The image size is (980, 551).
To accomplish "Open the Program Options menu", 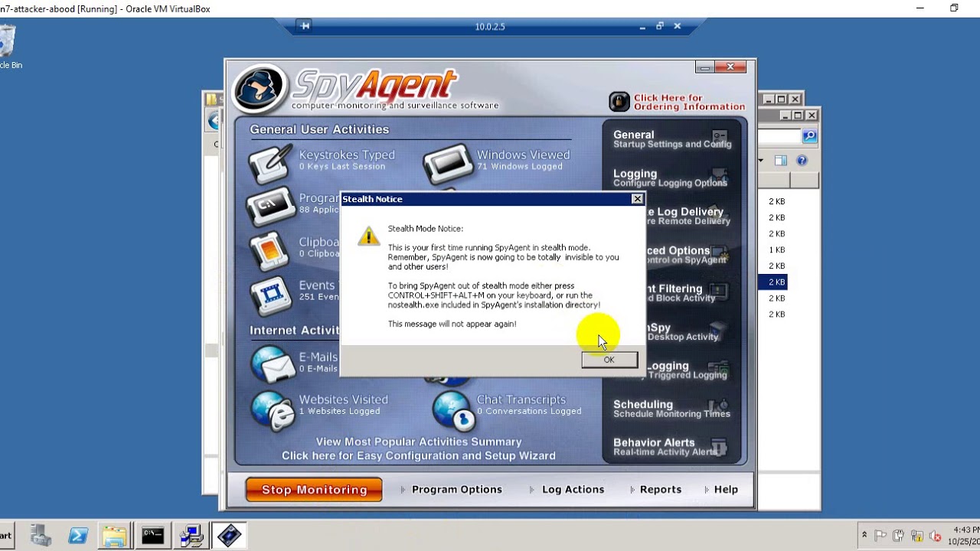I will click(x=457, y=490).
